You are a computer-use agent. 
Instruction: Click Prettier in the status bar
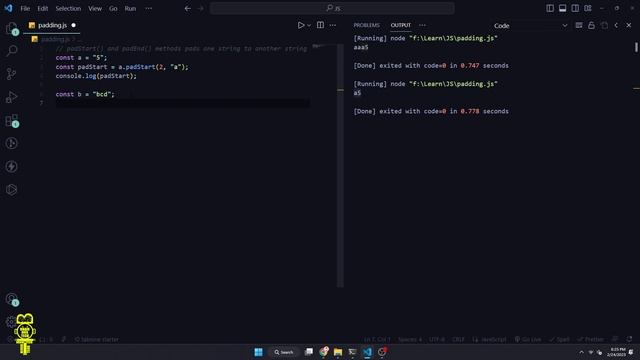click(590, 340)
